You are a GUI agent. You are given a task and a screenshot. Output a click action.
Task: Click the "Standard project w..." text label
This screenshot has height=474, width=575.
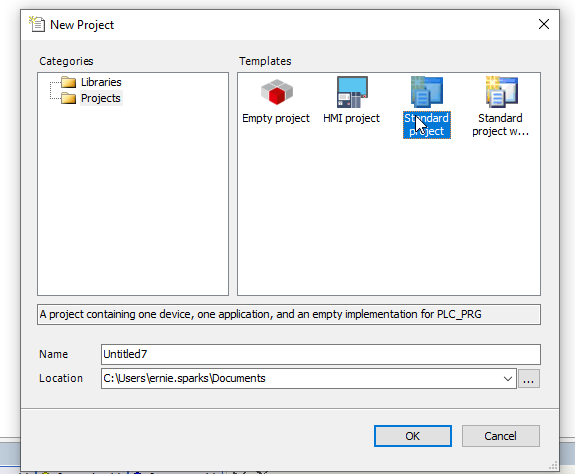click(500, 125)
